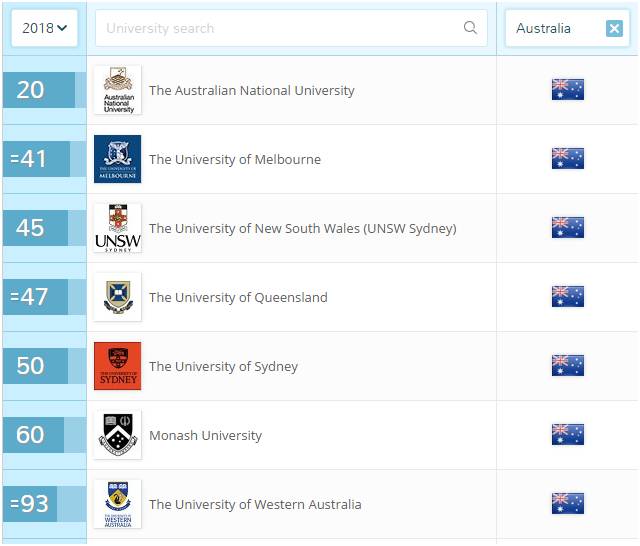This screenshot has height=546, width=640.
Task: Click the flag in Western Australia row
Action: [567, 503]
